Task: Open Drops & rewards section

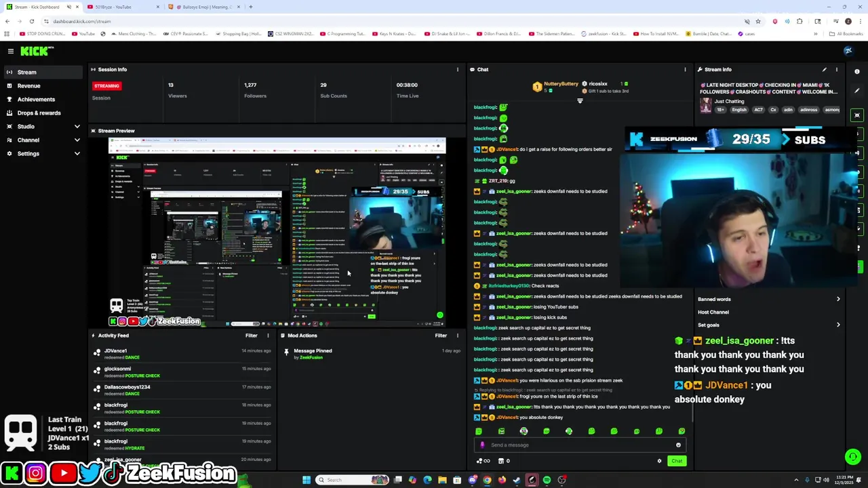Action: point(43,113)
